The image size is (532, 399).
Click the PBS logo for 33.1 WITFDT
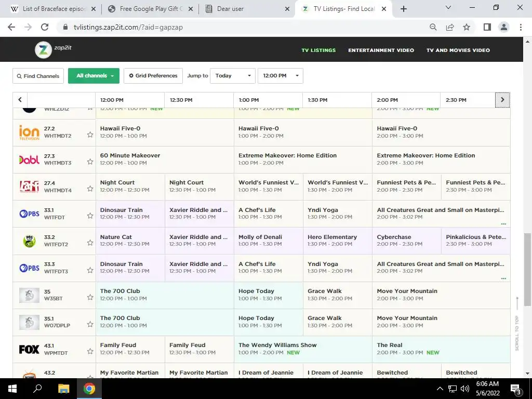pos(29,214)
